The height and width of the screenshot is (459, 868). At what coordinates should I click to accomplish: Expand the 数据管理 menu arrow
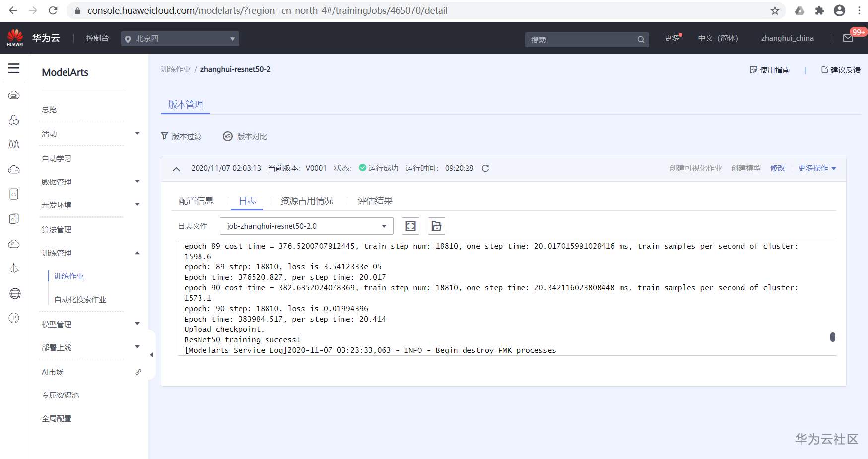click(137, 181)
